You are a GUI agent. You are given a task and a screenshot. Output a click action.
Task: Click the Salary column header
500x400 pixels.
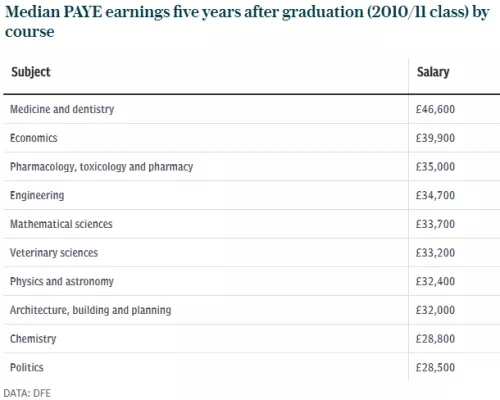tap(433, 72)
